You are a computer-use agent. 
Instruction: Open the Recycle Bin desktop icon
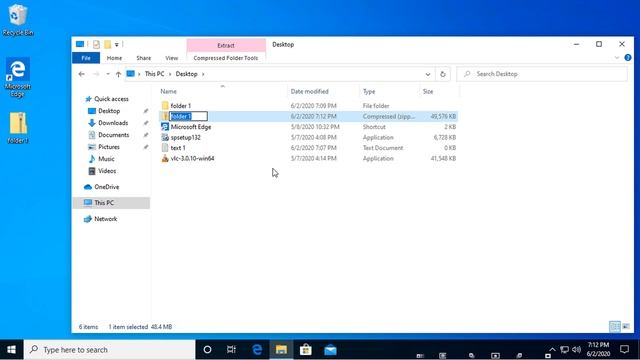(17, 20)
